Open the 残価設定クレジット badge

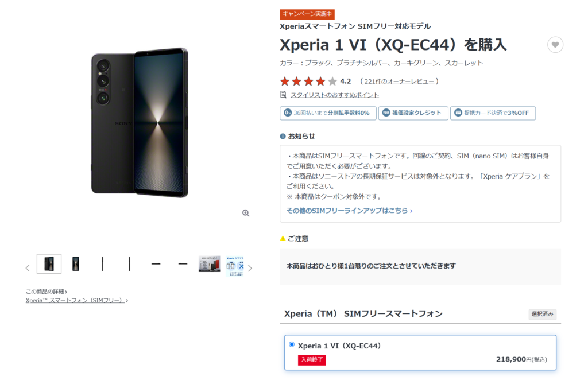click(x=413, y=113)
